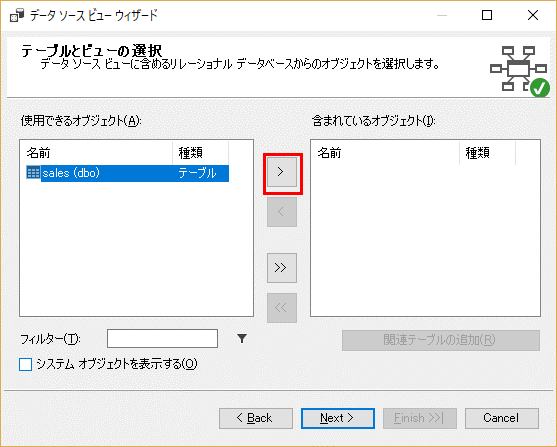Add all objects with double right arrow
Image resolution: width=557 pixels, height=447 pixels.
pos(282,268)
